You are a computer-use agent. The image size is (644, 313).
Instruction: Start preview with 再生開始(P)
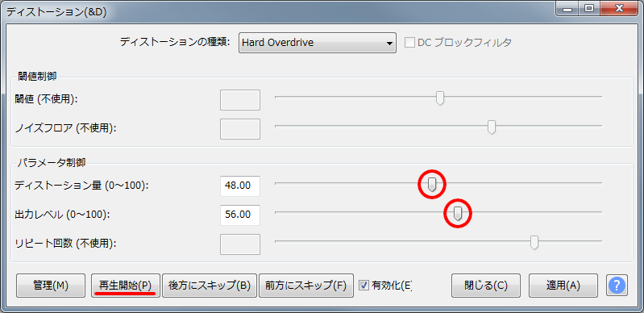click(126, 286)
